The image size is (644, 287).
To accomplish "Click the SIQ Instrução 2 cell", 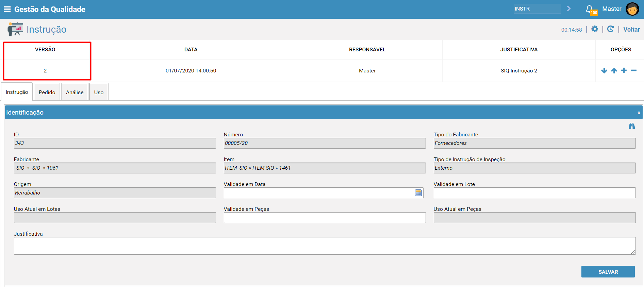I will (519, 71).
